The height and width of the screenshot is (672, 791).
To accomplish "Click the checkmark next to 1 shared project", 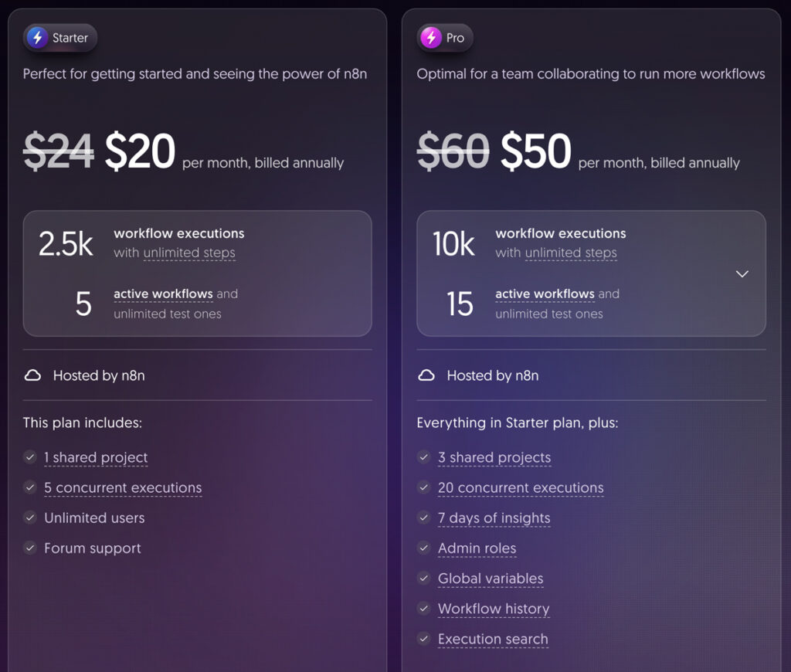I will (x=30, y=457).
